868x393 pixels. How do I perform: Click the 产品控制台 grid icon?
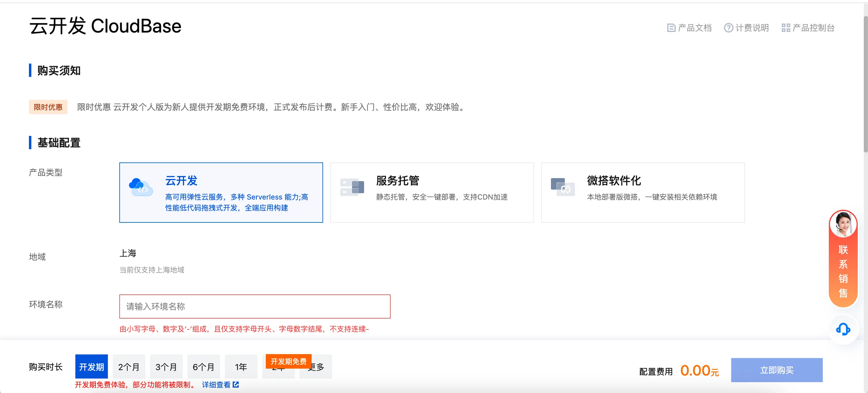point(786,28)
